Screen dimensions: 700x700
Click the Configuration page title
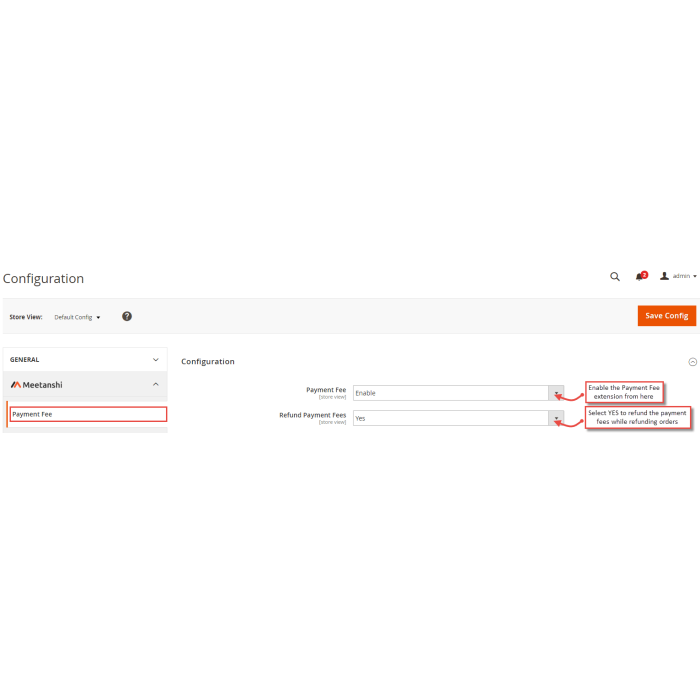(43, 279)
